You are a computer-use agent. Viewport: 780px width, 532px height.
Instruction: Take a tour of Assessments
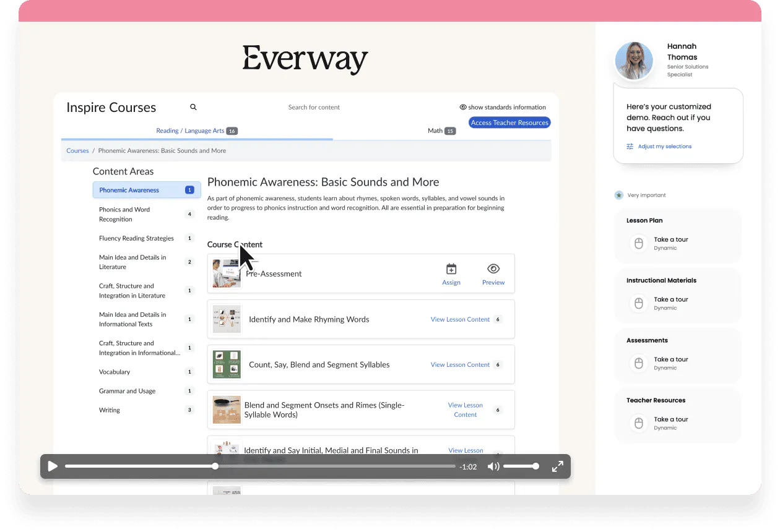pyautogui.click(x=671, y=359)
